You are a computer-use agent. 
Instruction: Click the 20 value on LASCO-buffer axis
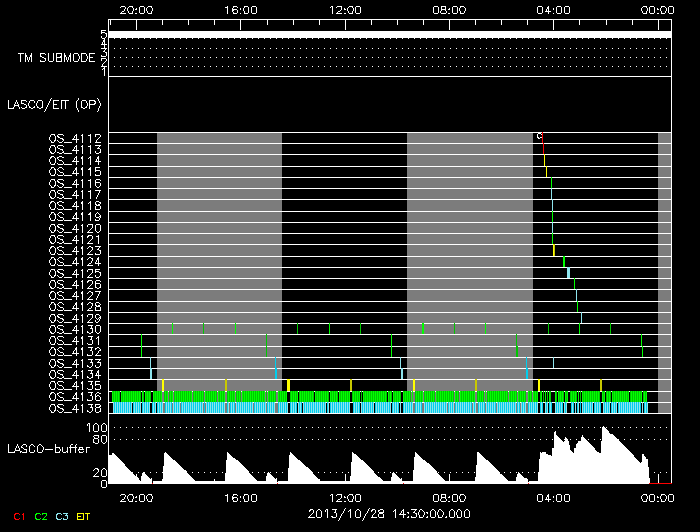(x=100, y=473)
